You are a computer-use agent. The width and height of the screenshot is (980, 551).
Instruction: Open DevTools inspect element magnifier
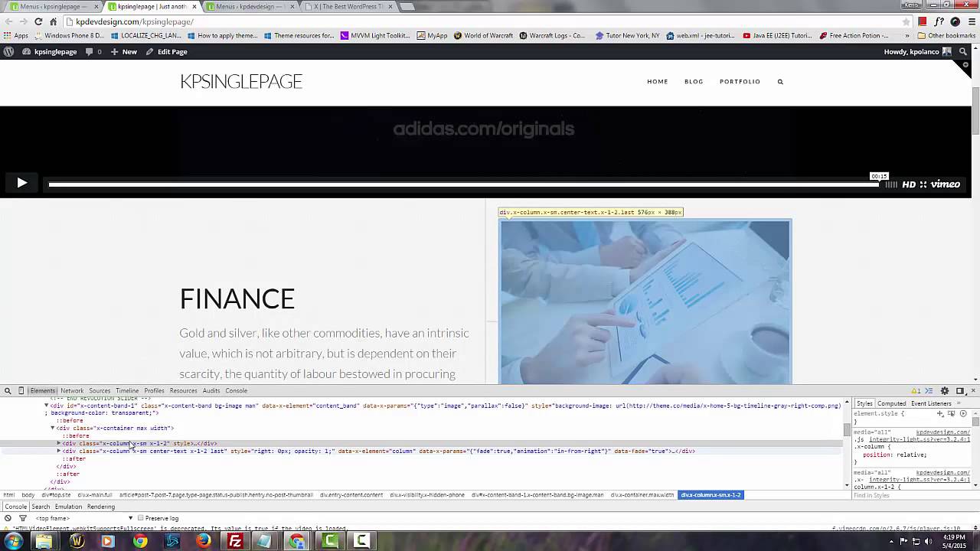[x=8, y=390]
